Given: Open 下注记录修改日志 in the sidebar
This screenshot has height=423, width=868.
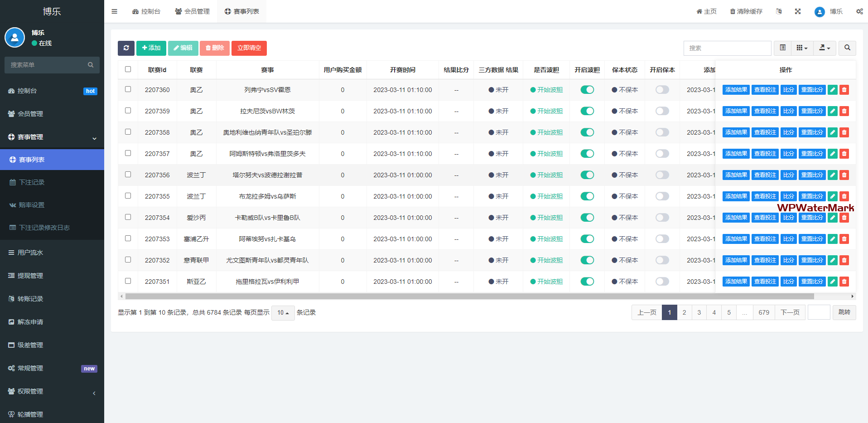Looking at the screenshot, I should (x=52, y=228).
